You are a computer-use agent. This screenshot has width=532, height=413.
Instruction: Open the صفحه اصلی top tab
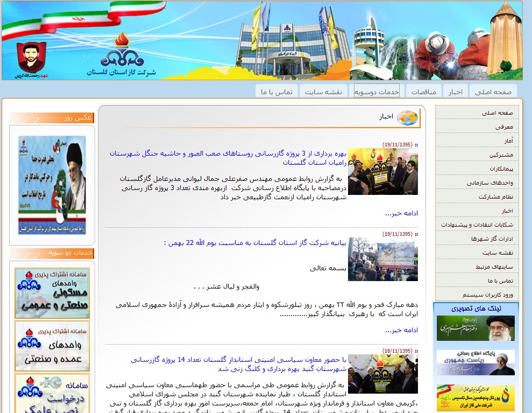(493, 92)
